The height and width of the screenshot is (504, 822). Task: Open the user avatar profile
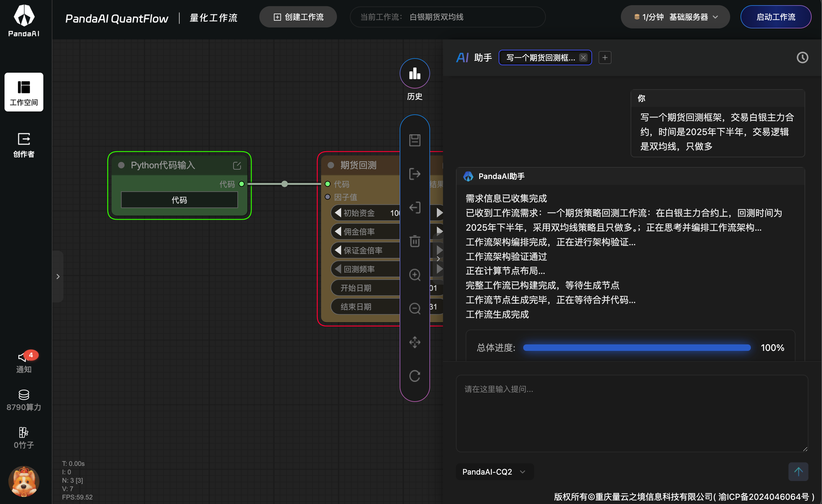pos(24,481)
